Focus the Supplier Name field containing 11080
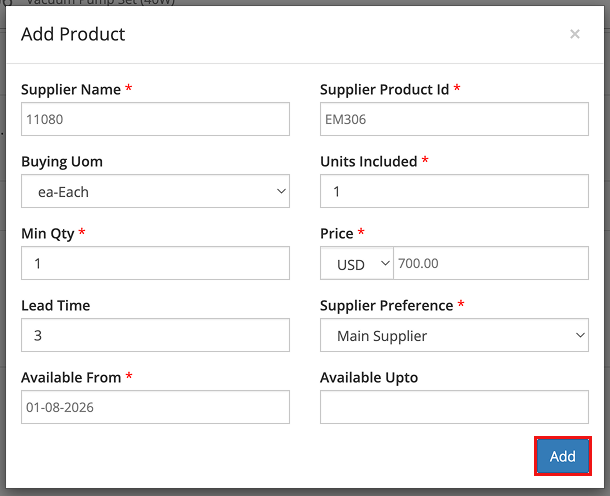This screenshot has width=610, height=496. pyautogui.click(x=155, y=120)
